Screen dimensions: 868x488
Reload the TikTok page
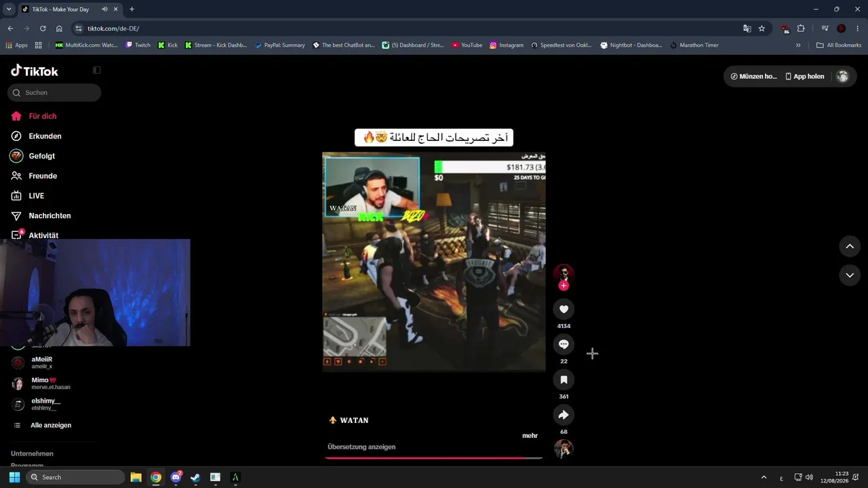tap(43, 28)
